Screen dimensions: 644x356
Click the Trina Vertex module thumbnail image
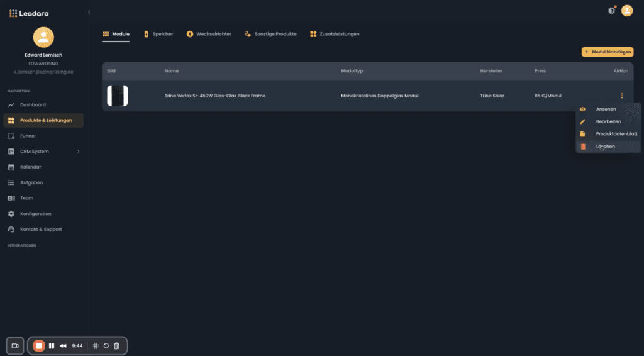[118, 96]
